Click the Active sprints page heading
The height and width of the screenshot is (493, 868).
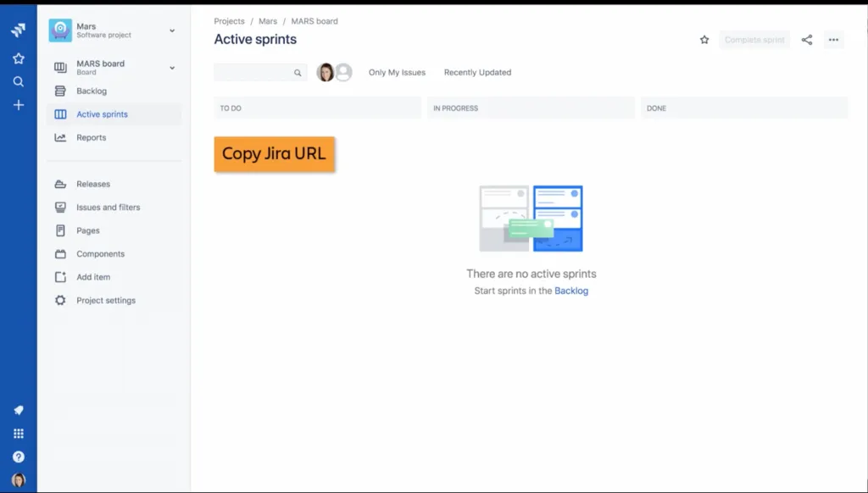pos(255,39)
